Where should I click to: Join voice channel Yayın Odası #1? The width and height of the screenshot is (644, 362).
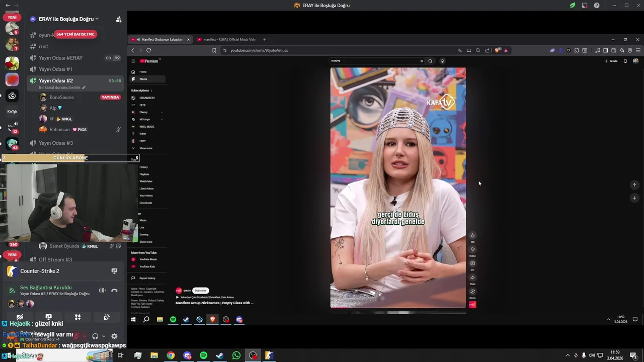[x=55, y=69]
